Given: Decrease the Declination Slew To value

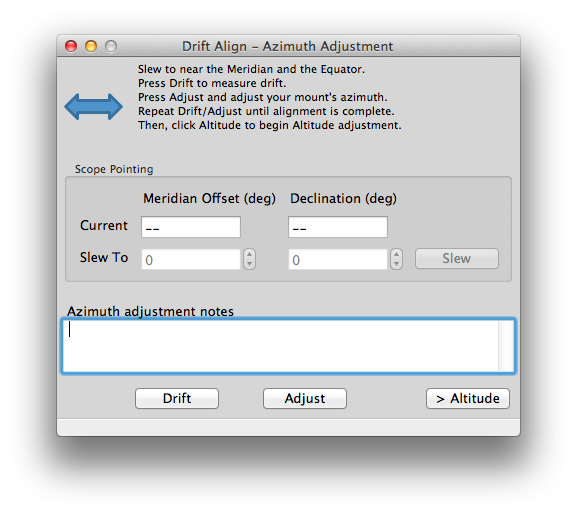Looking at the screenshot, I should (x=396, y=264).
